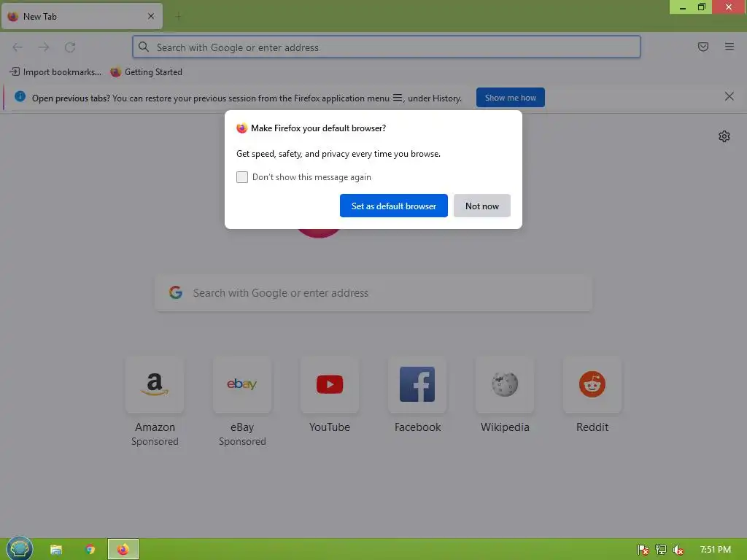Click the back navigation arrow
The image size is (747, 560).
(18, 47)
